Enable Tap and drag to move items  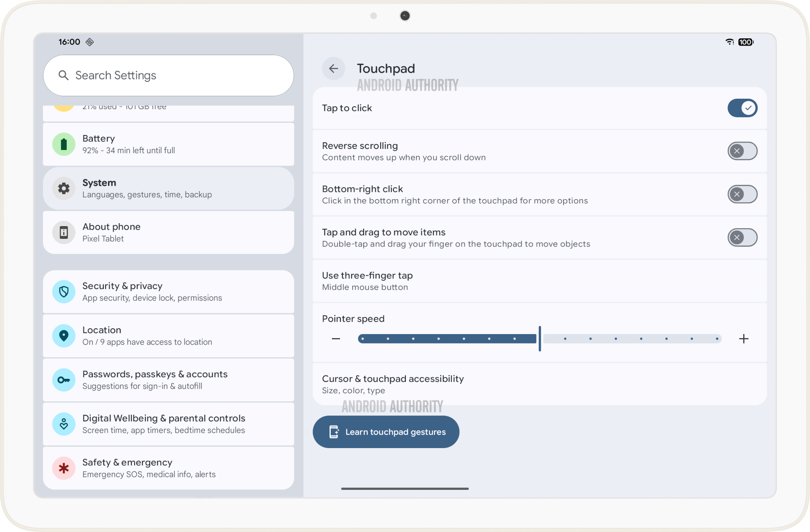(x=742, y=238)
